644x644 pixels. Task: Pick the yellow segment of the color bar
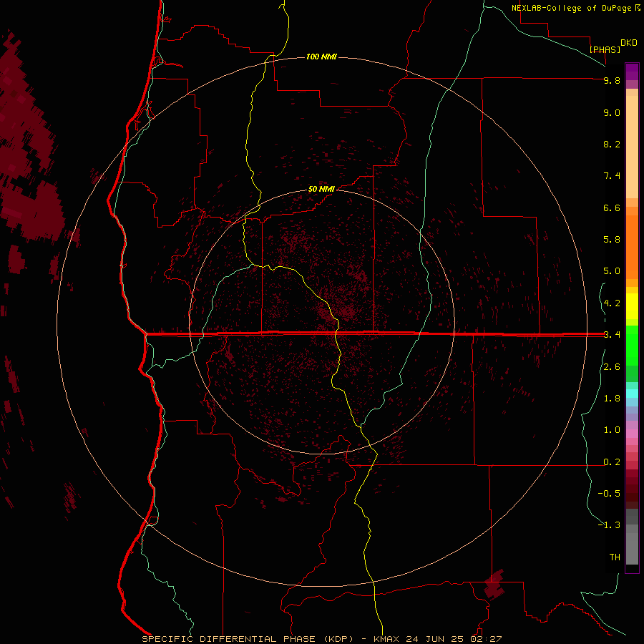pyautogui.click(x=632, y=306)
